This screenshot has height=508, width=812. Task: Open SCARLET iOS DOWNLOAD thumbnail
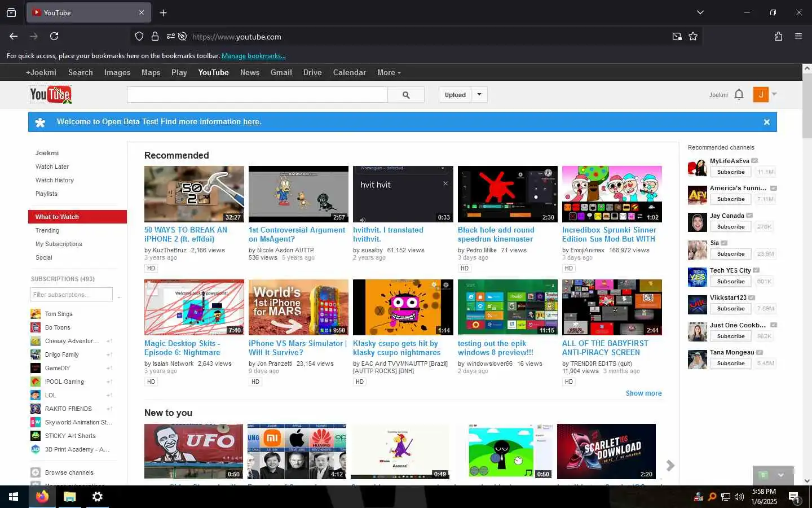coord(606,452)
